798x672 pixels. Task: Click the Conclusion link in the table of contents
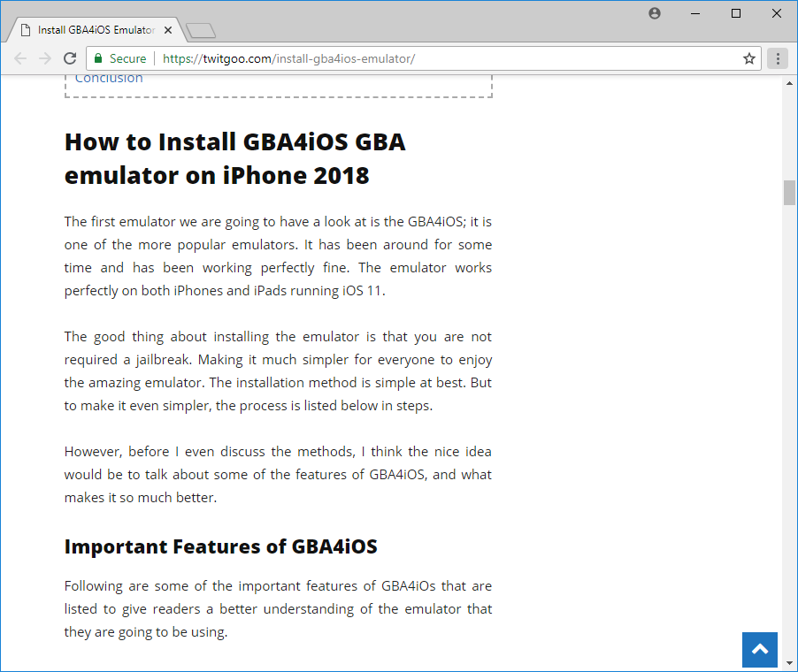pos(109,79)
